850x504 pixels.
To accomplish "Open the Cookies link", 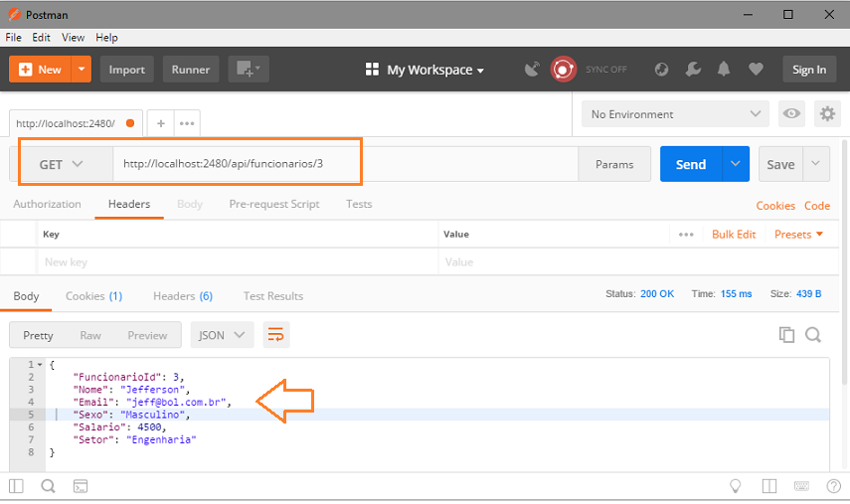I will (775, 206).
